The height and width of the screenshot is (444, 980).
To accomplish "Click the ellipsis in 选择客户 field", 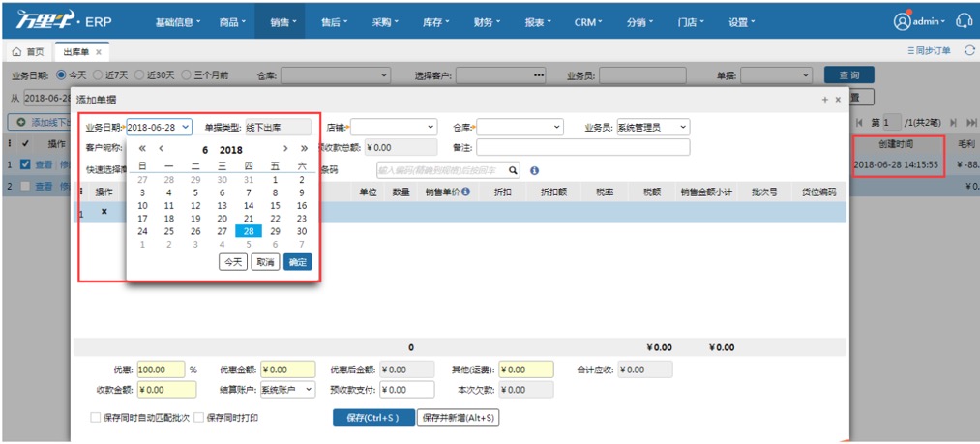I will click(x=539, y=75).
